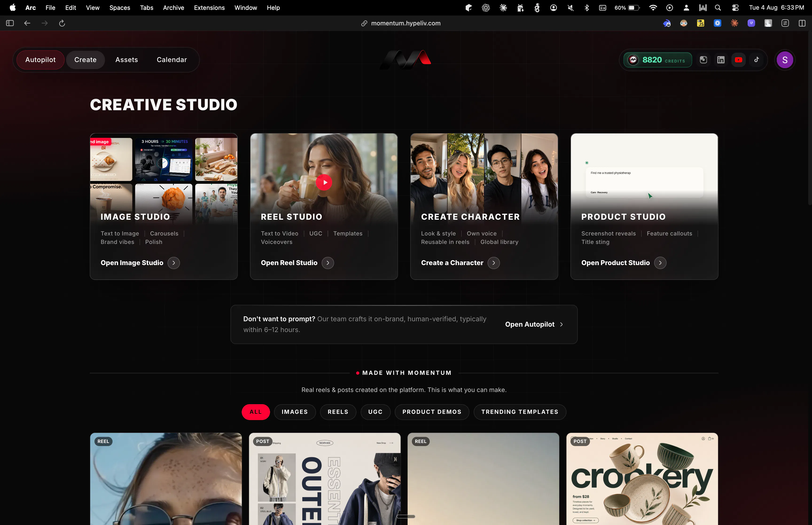Open the glasses face extension icon
The width and height of the screenshot is (812, 525).
point(683,23)
